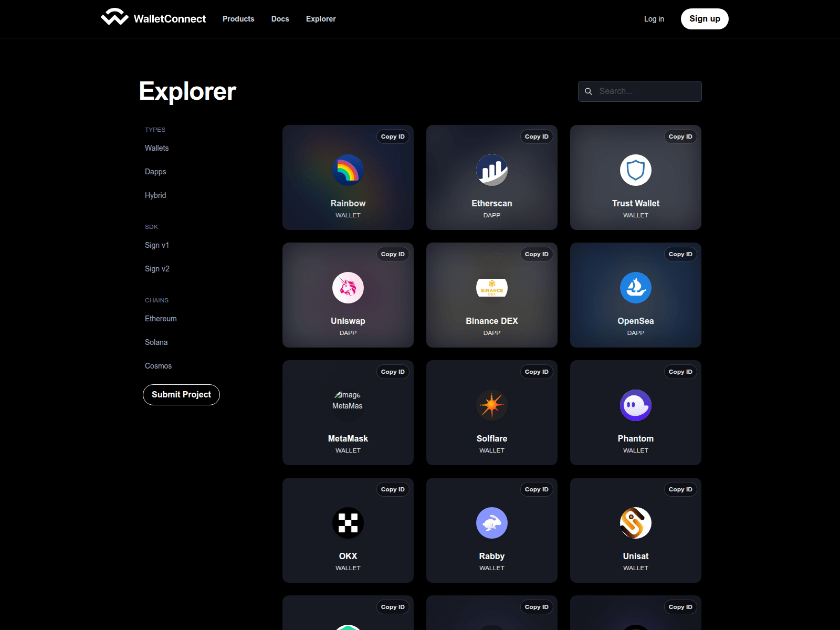Open the Rabby card title
Image resolution: width=840 pixels, height=630 pixels.
click(492, 556)
